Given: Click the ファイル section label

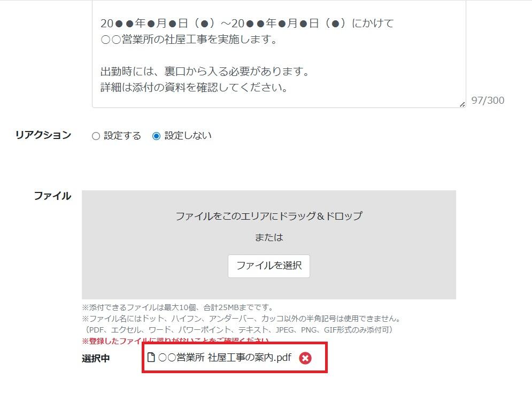Looking at the screenshot, I should click(x=52, y=196).
